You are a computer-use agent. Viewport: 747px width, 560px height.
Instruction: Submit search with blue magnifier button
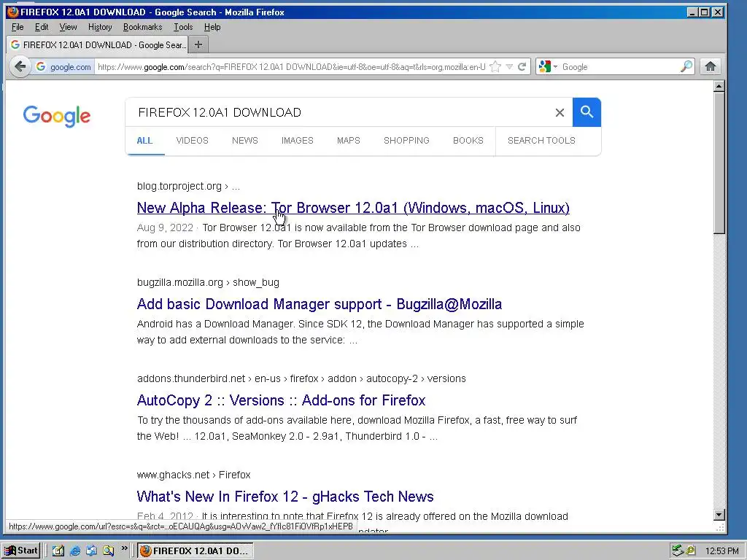(587, 112)
